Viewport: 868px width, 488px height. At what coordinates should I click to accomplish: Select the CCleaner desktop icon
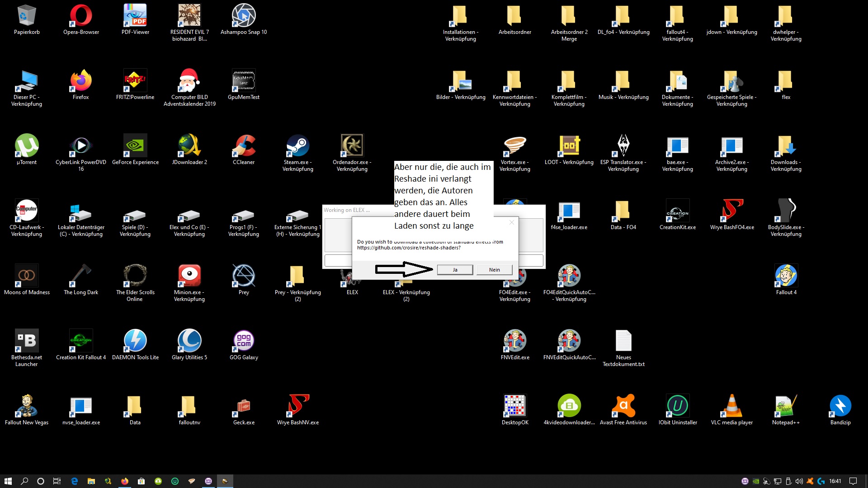(244, 146)
